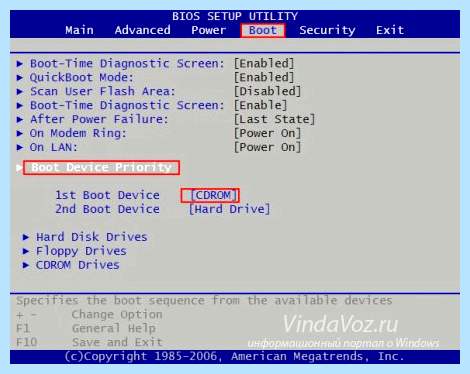Change Scan User Flash Area [Disabled] value

coord(267,91)
